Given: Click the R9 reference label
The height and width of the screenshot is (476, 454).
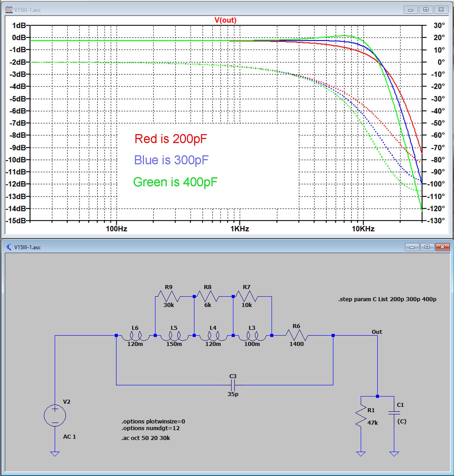Looking at the screenshot, I should tap(168, 287).
